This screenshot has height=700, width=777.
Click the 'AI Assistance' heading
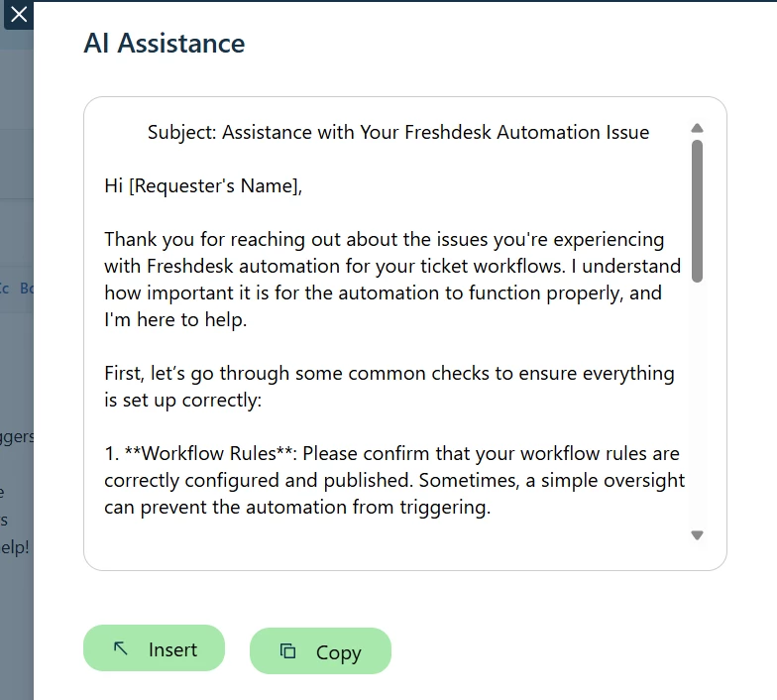coord(165,44)
